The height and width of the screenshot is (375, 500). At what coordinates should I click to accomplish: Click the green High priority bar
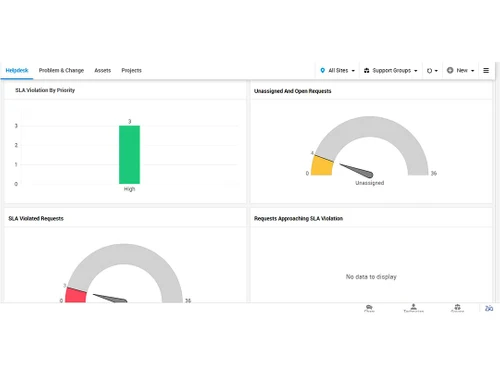click(x=129, y=155)
